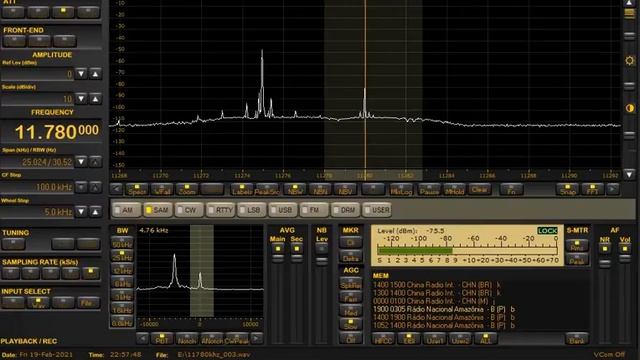Toggle the FFT button
Viewport: 640px width, 360px height.
point(592,189)
